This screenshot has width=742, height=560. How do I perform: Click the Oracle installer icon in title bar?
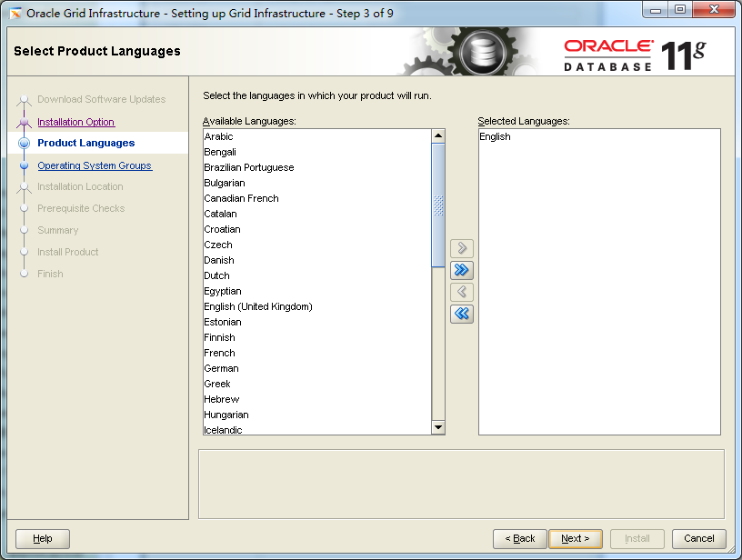coord(15,14)
